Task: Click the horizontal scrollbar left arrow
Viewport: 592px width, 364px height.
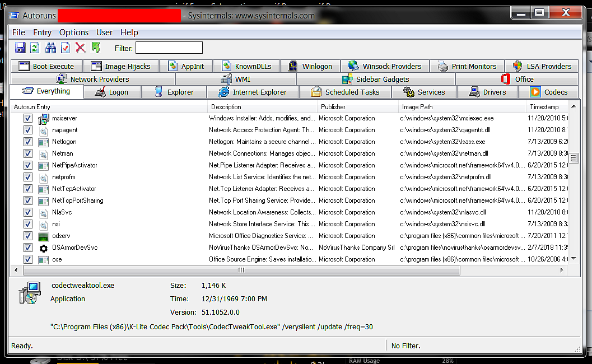Action: click(x=16, y=270)
